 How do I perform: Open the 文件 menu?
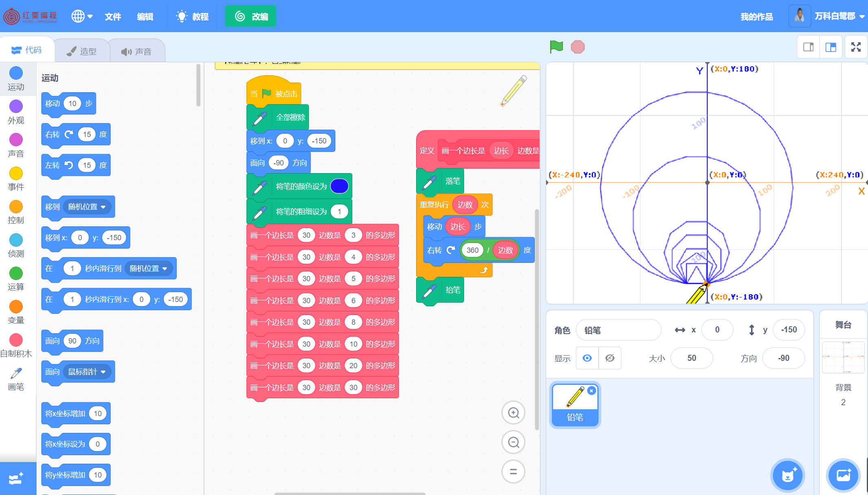[x=113, y=17]
